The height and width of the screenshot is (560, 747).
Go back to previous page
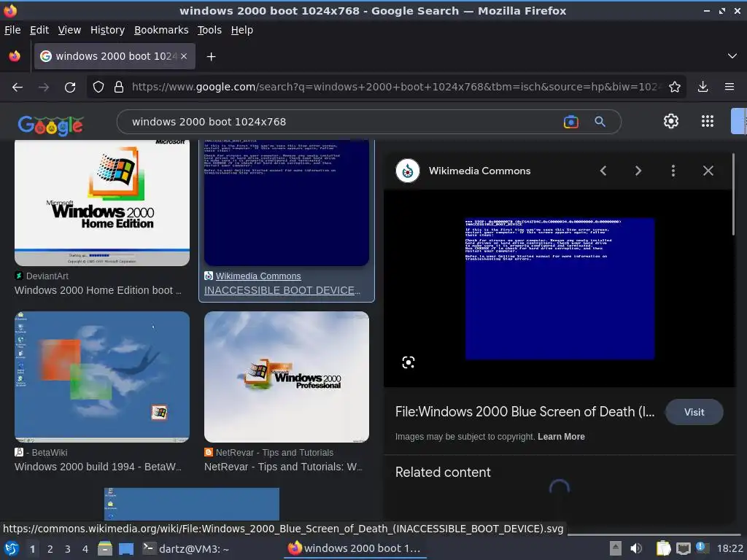18,87
